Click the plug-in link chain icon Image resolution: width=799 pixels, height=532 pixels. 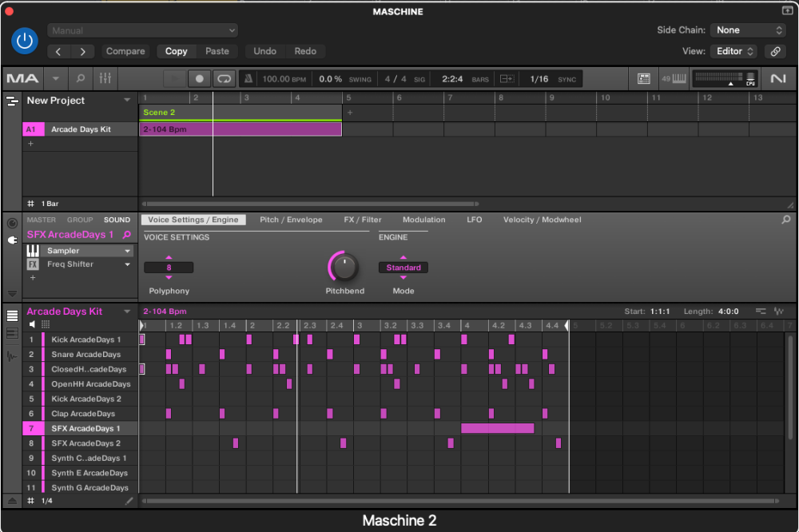pyautogui.click(x=774, y=51)
